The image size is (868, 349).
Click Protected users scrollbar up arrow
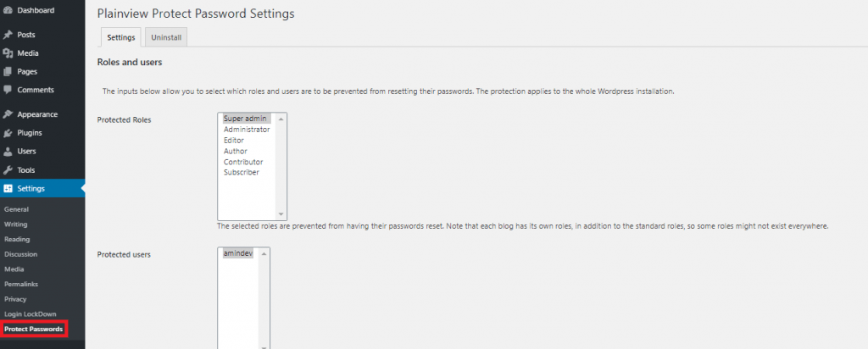click(264, 254)
